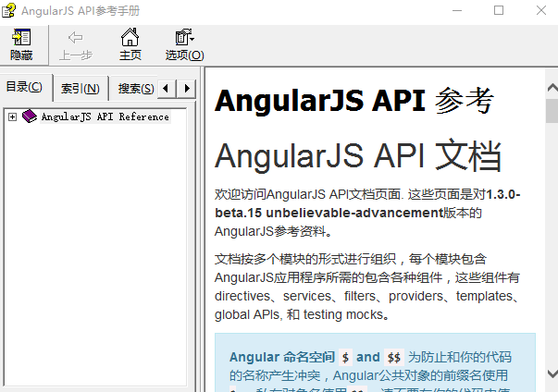558x392 pixels.
Task: Maximize the AngularJS API参考手册 window
Action: coord(499,11)
